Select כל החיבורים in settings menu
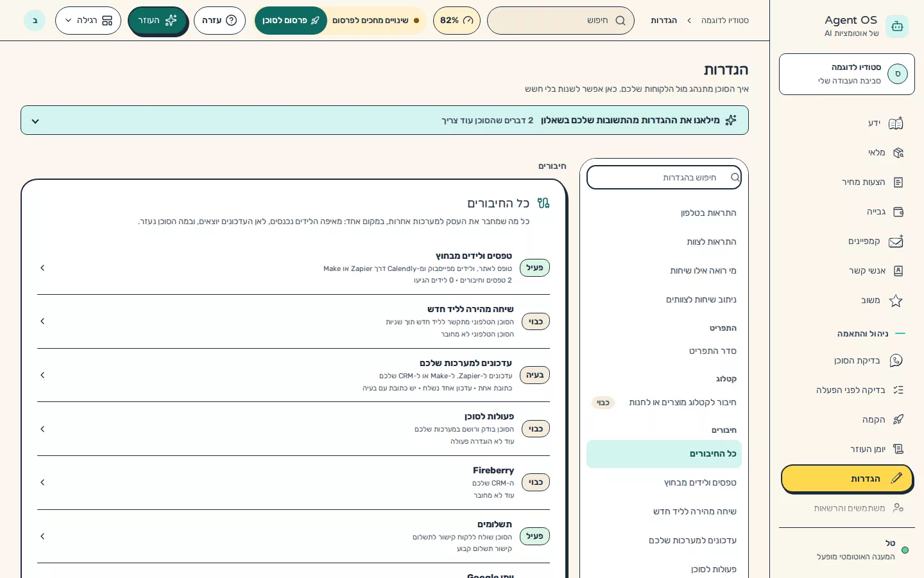This screenshot has height=578, width=924. tap(664, 454)
